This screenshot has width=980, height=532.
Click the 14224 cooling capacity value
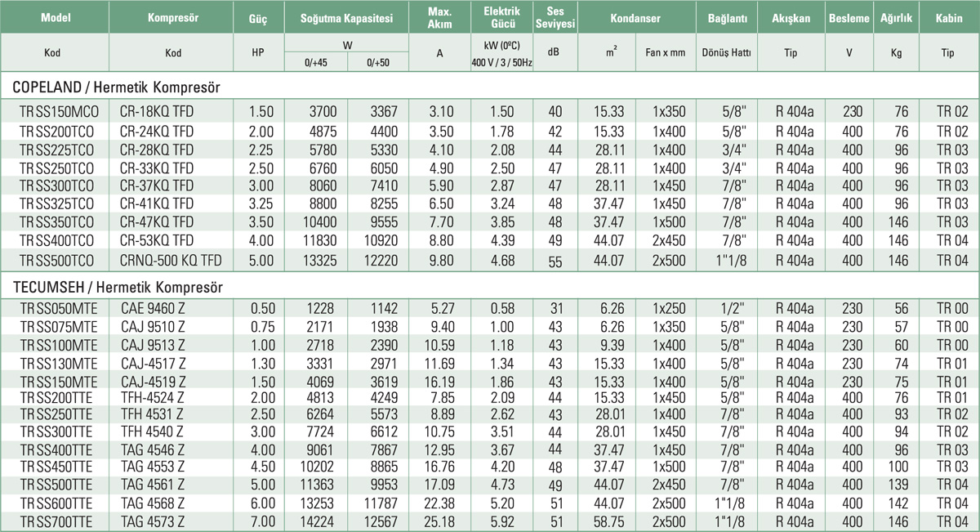click(315, 521)
